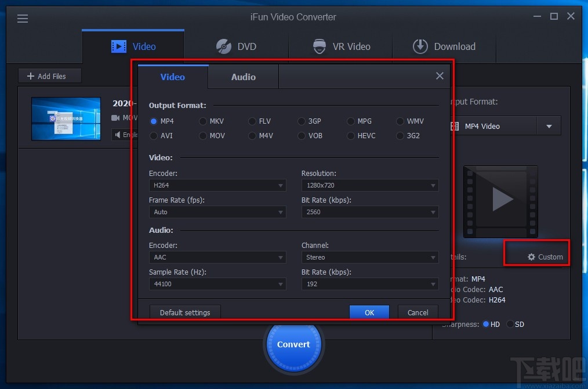Open audio Bit Rate 192 dropdown
Screen dimensions: 588x389
370,284
